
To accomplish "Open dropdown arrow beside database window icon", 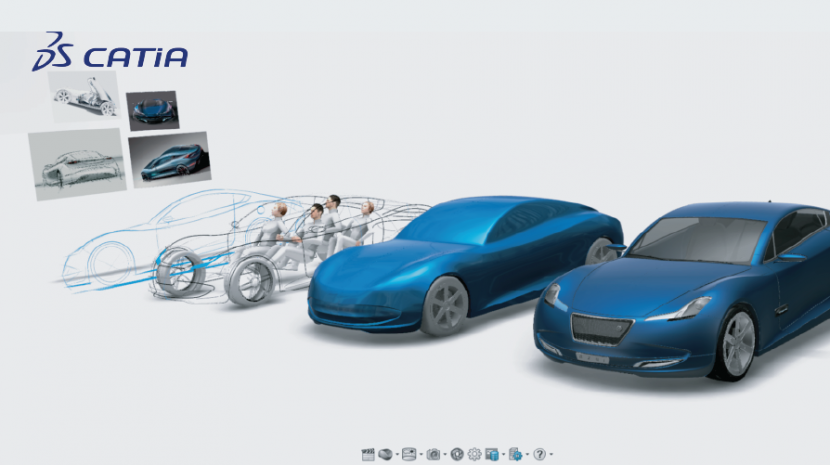I will coord(503,454).
